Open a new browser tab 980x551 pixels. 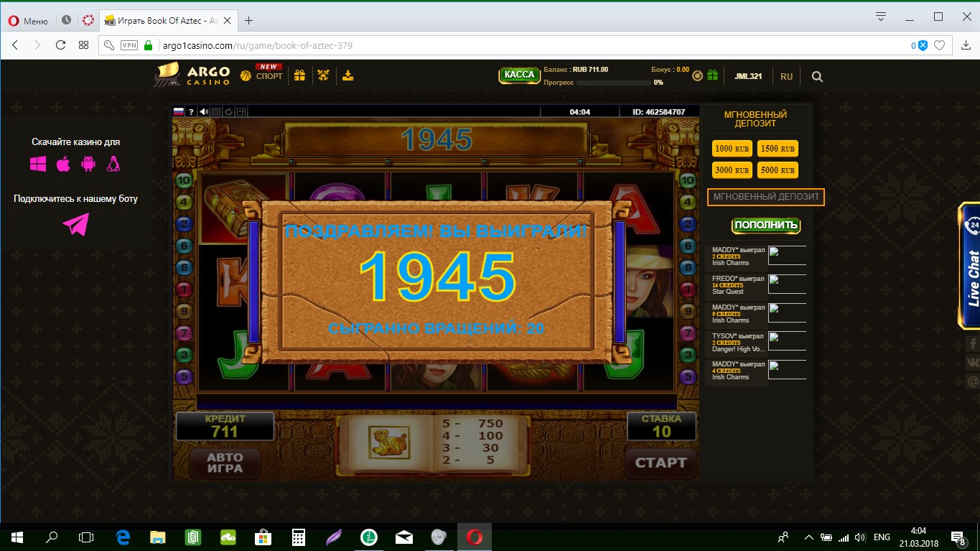[249, 21]
